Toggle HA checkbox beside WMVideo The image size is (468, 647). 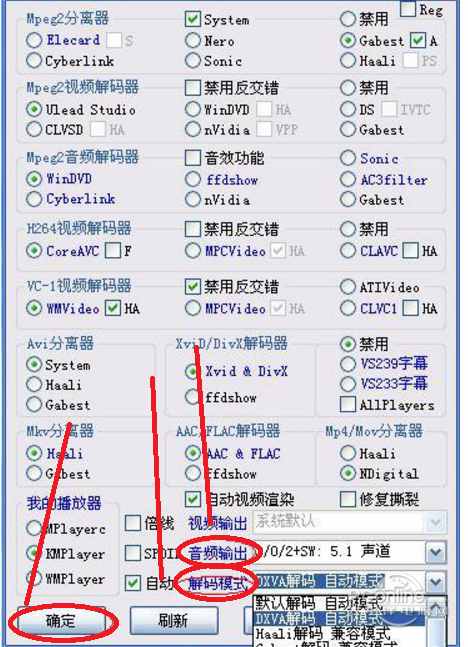[x=113, y=308]
